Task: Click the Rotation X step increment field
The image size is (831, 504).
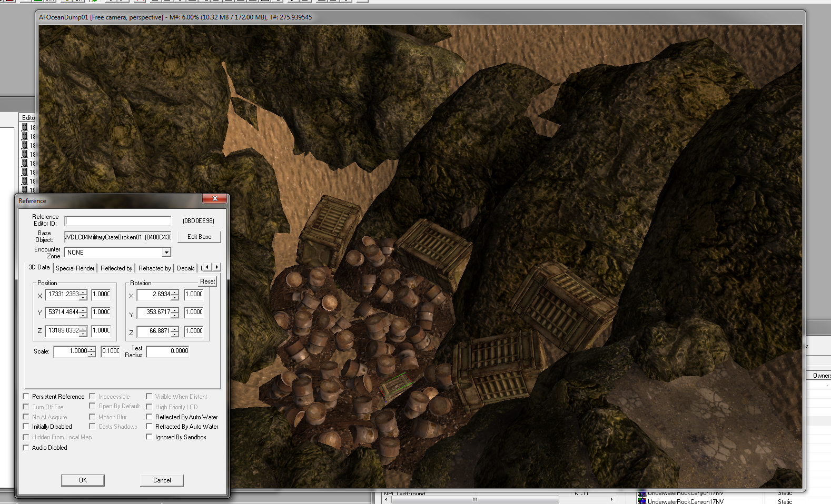Action: pyautogui.click(x=194, y=295)
